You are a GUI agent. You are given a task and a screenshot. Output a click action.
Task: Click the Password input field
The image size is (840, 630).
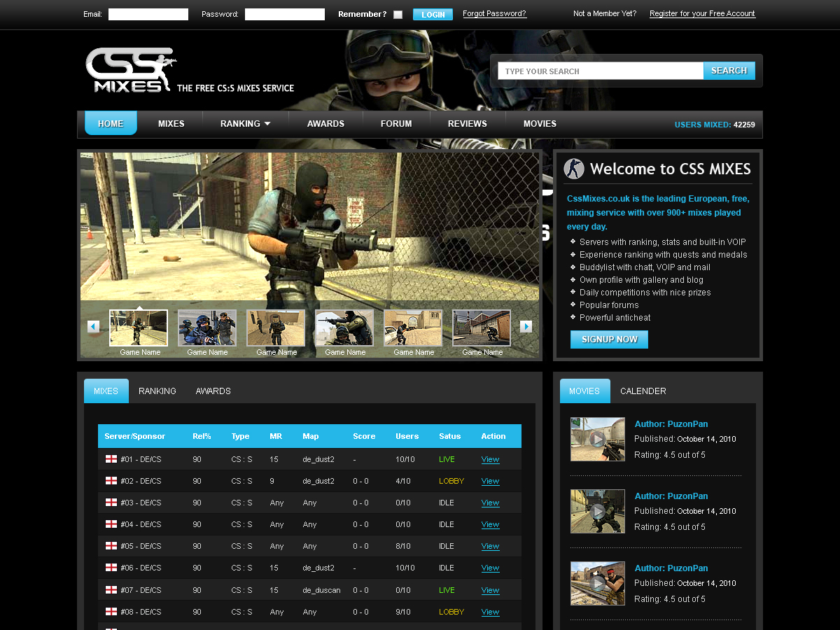[x=285, y=15]
